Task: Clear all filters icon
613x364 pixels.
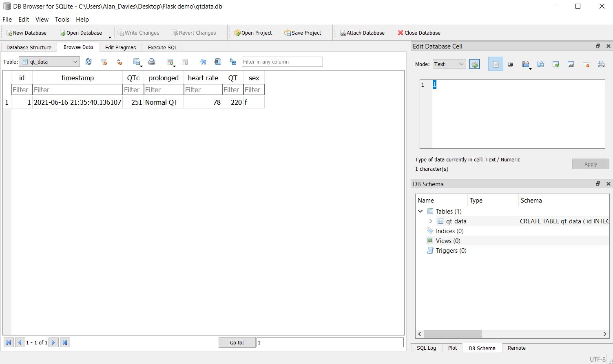Action: pyautogui.click(x=104, y=62)
